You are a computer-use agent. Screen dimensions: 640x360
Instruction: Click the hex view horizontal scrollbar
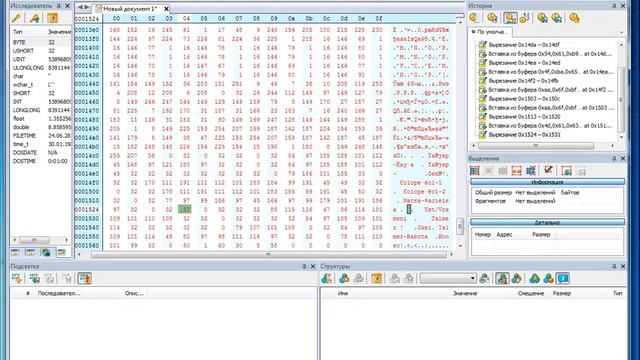click(269, 255)
